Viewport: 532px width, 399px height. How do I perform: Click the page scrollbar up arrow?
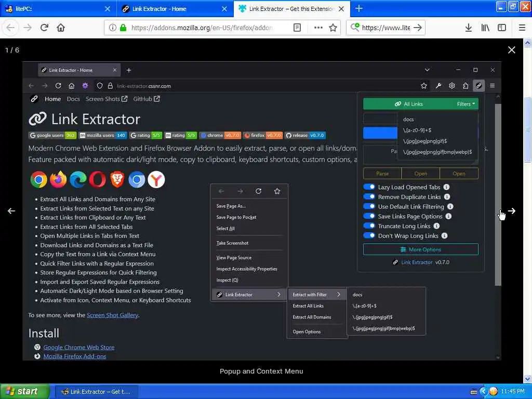(x=527, y=43)
